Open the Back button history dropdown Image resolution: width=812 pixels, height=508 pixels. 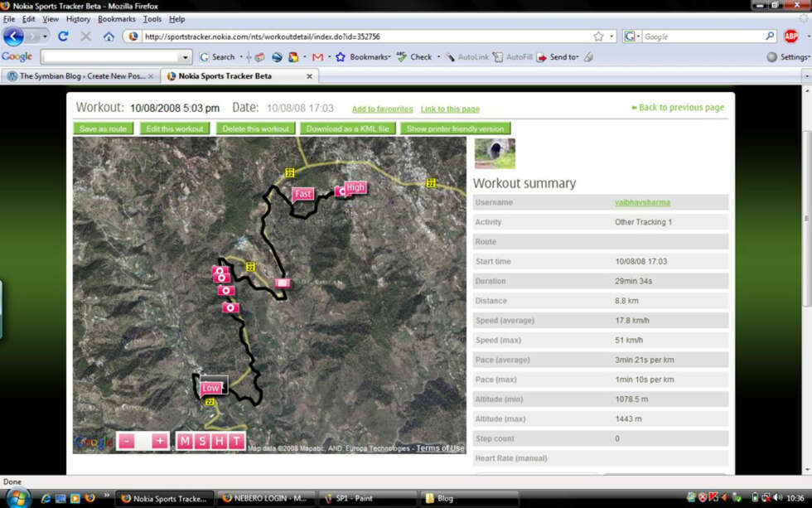pos(45,36)
